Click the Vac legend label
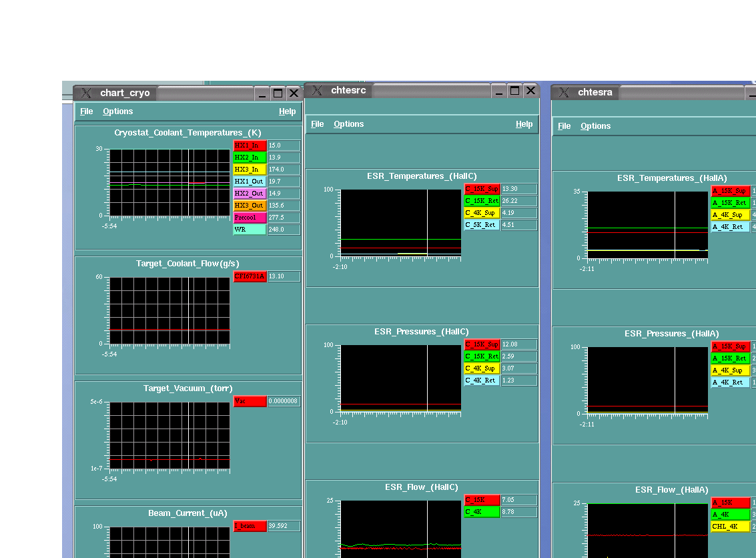 coord(250,401)
